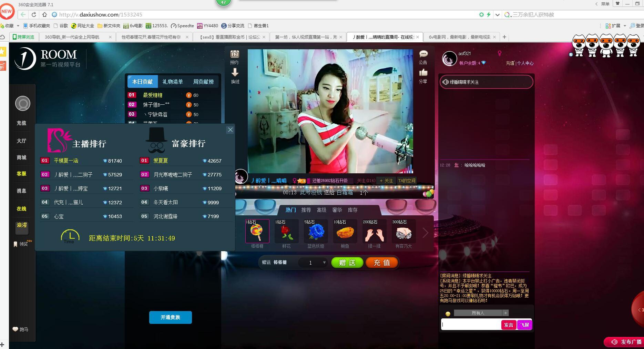This screenshot has width=644, height=349.
Task: Click the 发言 send button
Action: [509, 325]
